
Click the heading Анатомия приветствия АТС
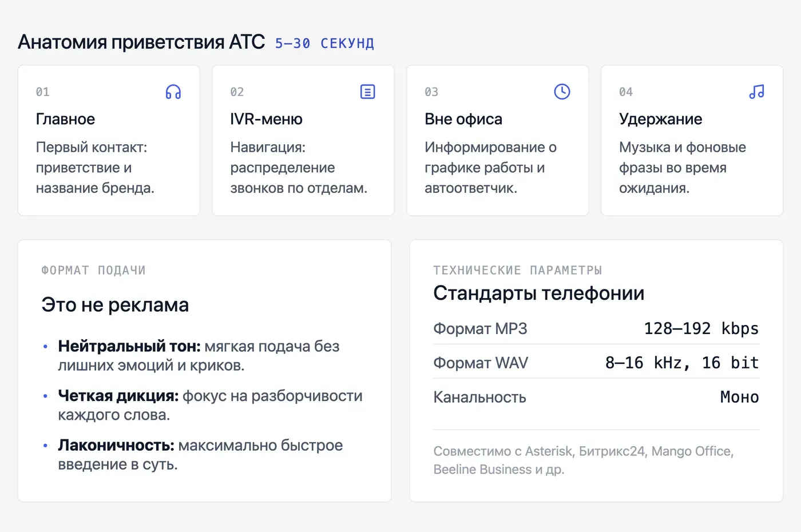tap(141, 42)
